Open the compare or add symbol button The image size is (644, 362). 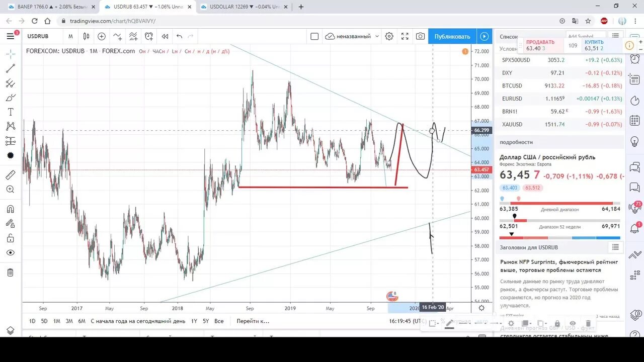[102, 36]
